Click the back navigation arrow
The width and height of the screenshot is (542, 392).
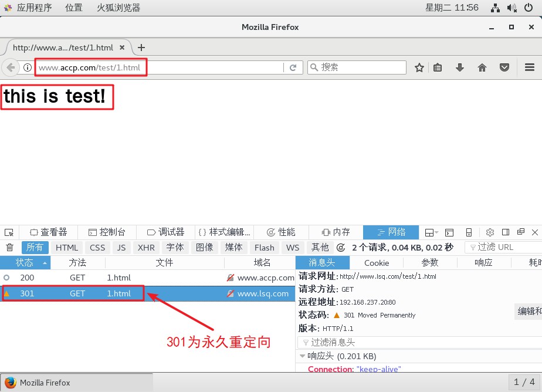click(x=11, y=67)
